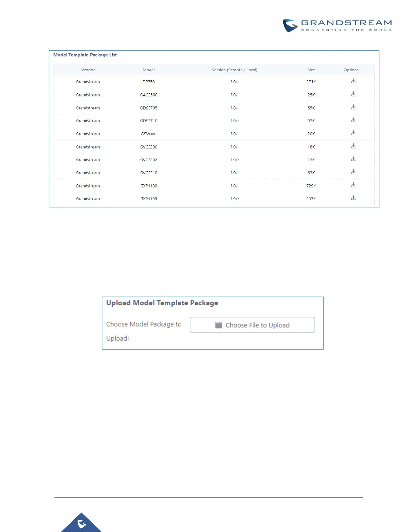
Task: Click the GDS3705 model cell
Action: pos(149,108)
